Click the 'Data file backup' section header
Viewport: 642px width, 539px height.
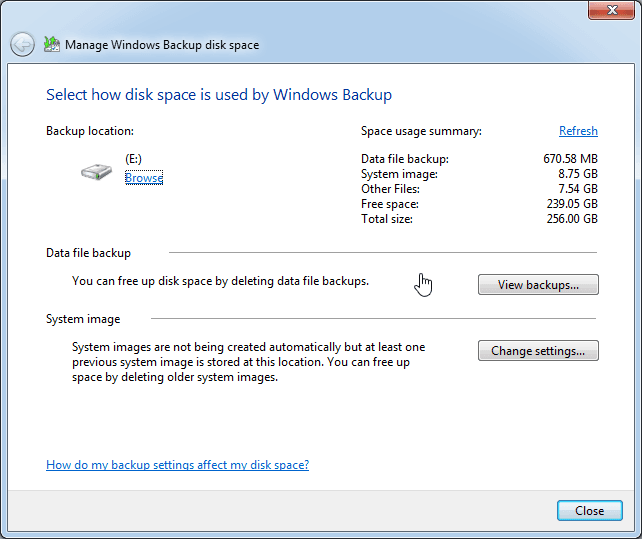[88, 253]
